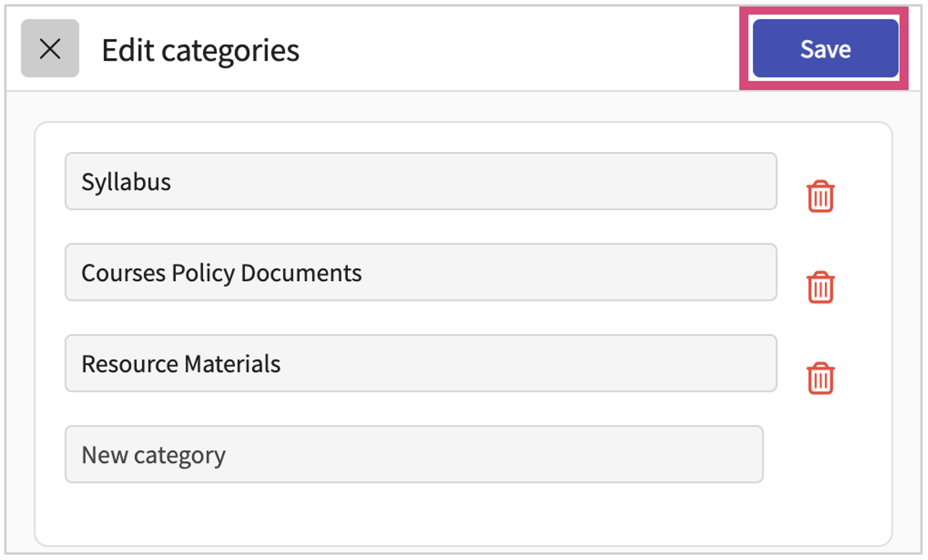Remove Courses Policy Documents using its trash icon

pyautogui.click(x=820, y=287)
